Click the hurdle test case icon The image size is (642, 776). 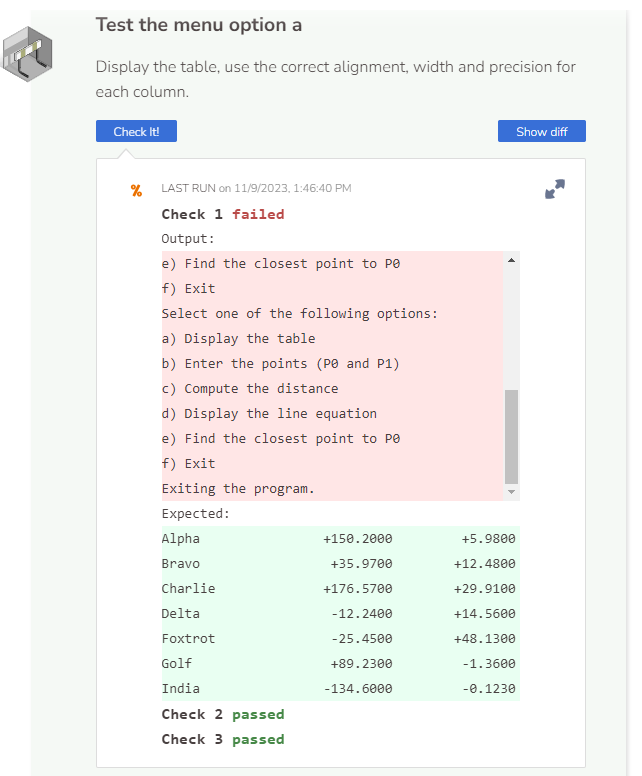pos(27,54)
